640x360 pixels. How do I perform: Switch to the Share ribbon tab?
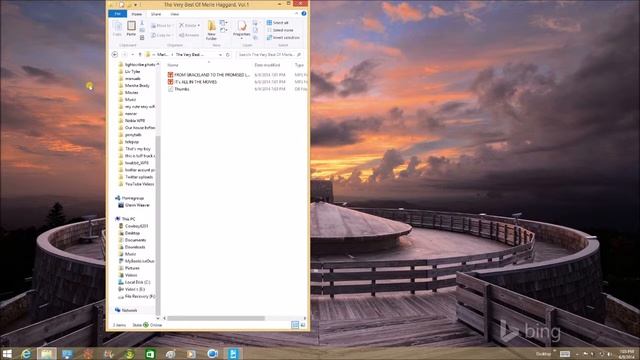point(156,14)
